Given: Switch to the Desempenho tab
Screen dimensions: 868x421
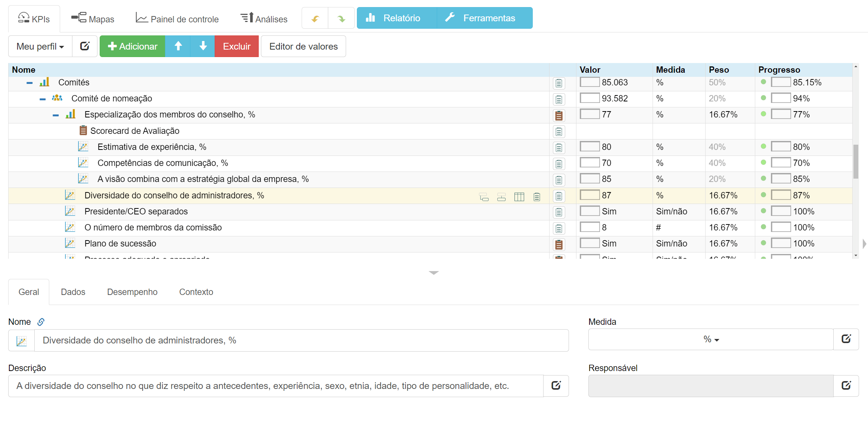Looking at the screenshot, I should click(132, 292).
